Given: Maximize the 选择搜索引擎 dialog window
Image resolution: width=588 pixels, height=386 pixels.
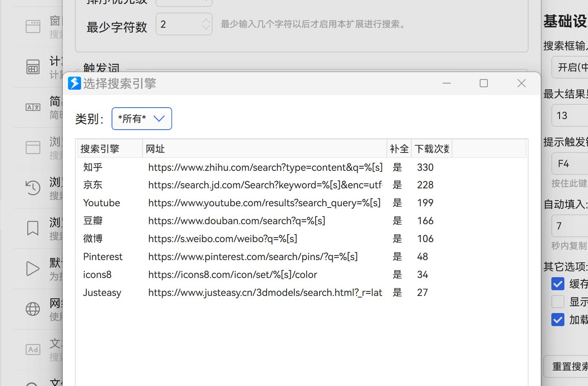Looking at the screenshot, I should point(484,83).
